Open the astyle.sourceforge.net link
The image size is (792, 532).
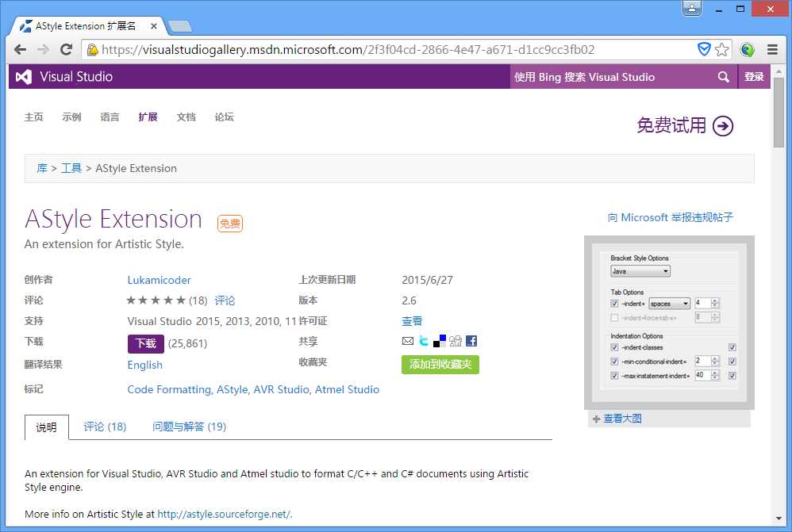pos(225,515)
